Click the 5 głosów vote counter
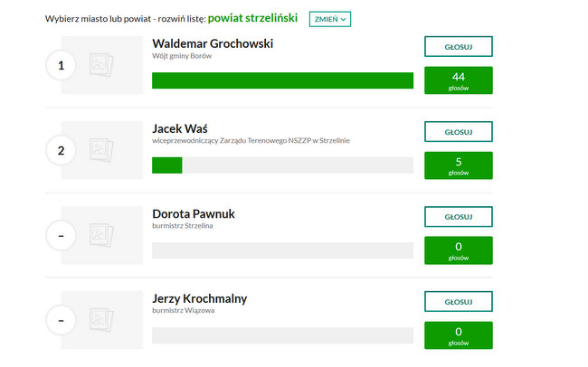 [459, 165]
